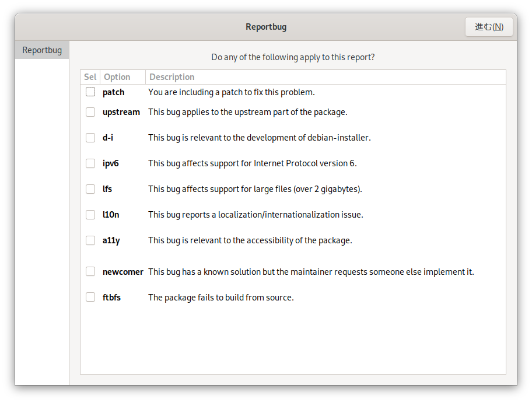Select 'applies to the upstream part' description
Image resolution: width=532 pixels, height=402 pixels.
click(x=248, y=112)
